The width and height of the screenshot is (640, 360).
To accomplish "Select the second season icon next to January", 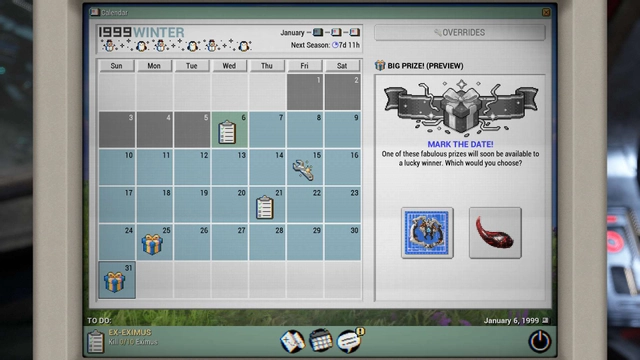I will pos(336,32).
